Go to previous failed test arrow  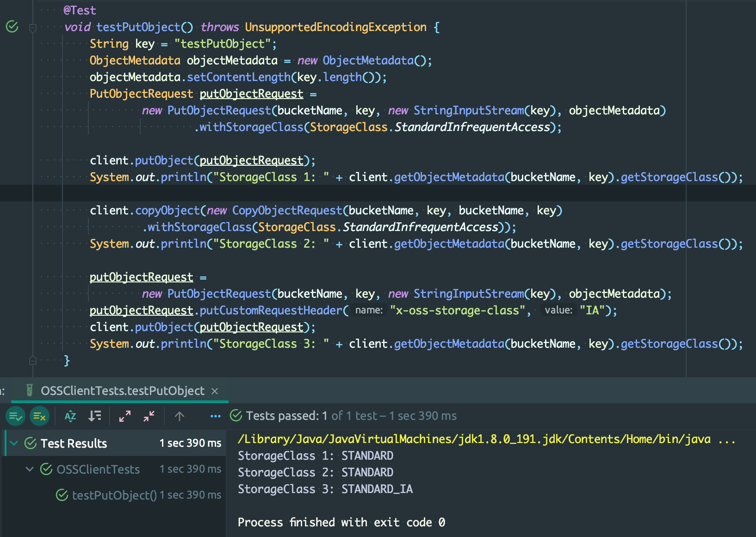(x=180, y=416)
